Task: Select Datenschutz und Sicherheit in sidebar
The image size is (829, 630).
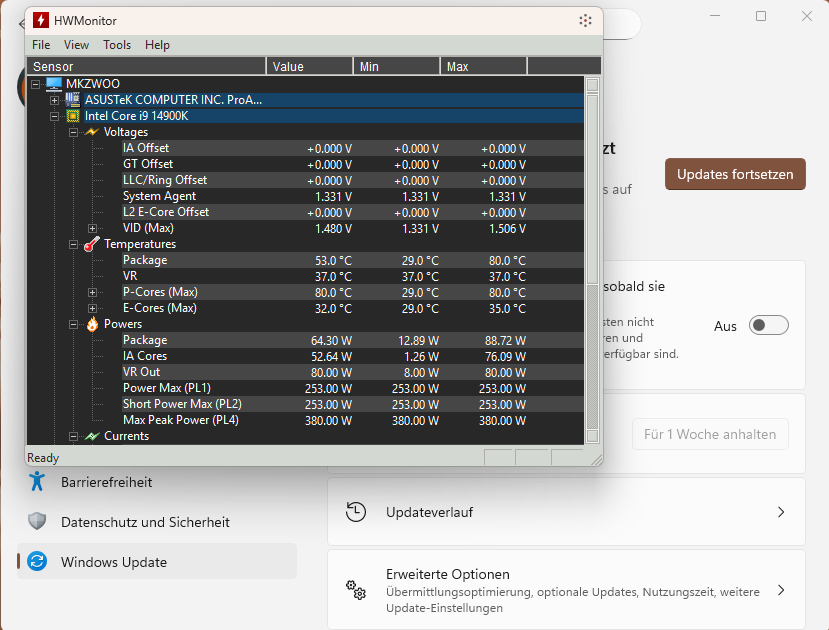Action: [x=145, y=522]
